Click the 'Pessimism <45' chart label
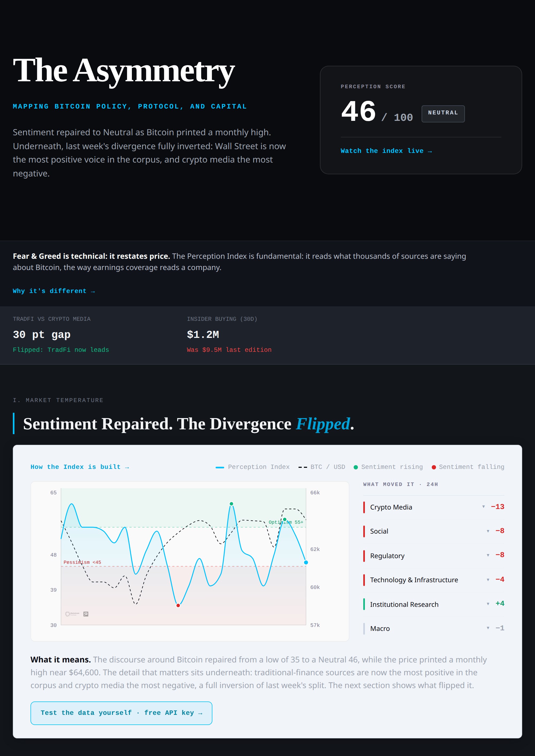 coord(82,562)
